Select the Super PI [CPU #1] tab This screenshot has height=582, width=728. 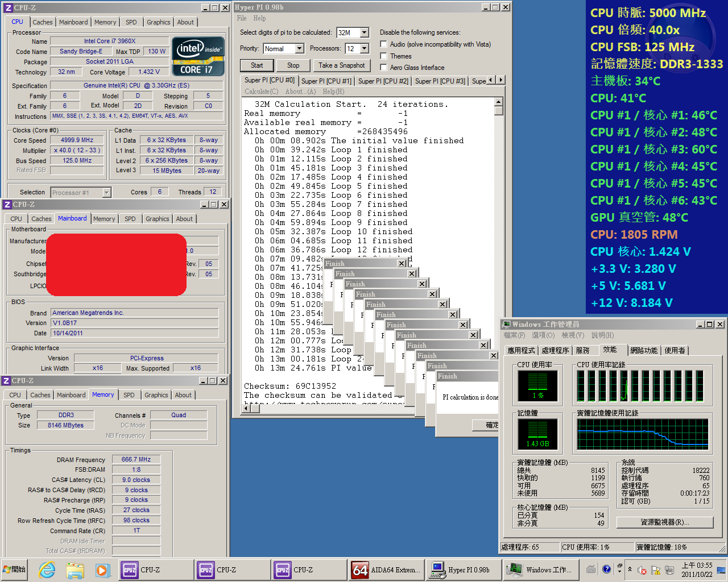coord(326,81)
